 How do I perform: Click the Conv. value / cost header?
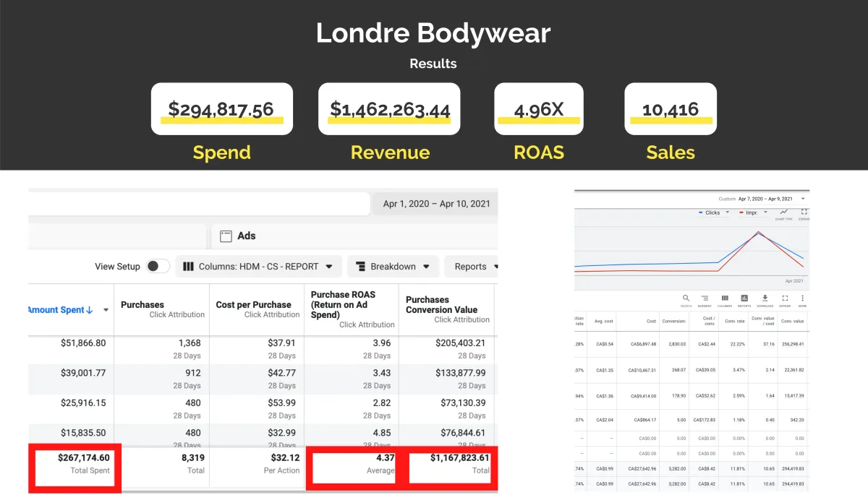point(762,321)
